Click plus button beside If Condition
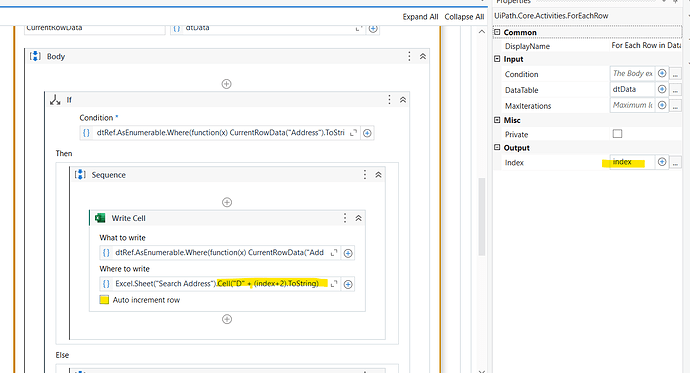Screen dimensions: 690x373 coord(367,133)
